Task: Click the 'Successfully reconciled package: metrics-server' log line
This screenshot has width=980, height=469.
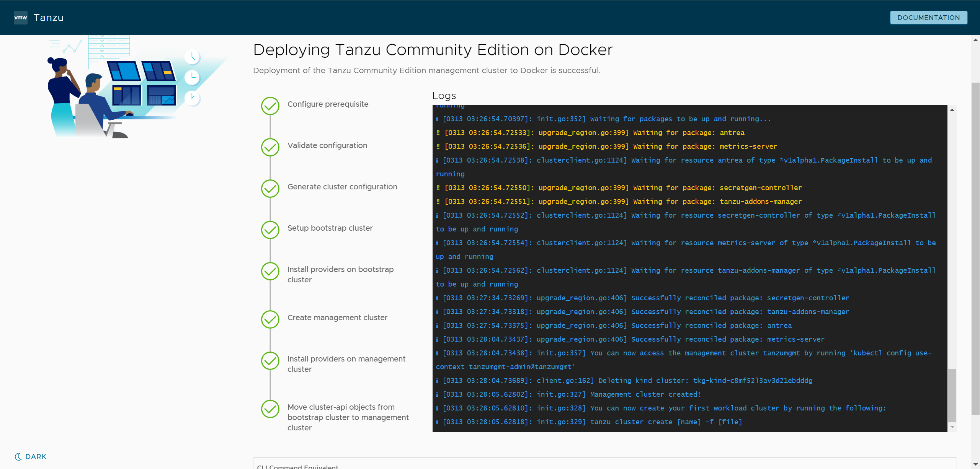Action: (630, 339)
